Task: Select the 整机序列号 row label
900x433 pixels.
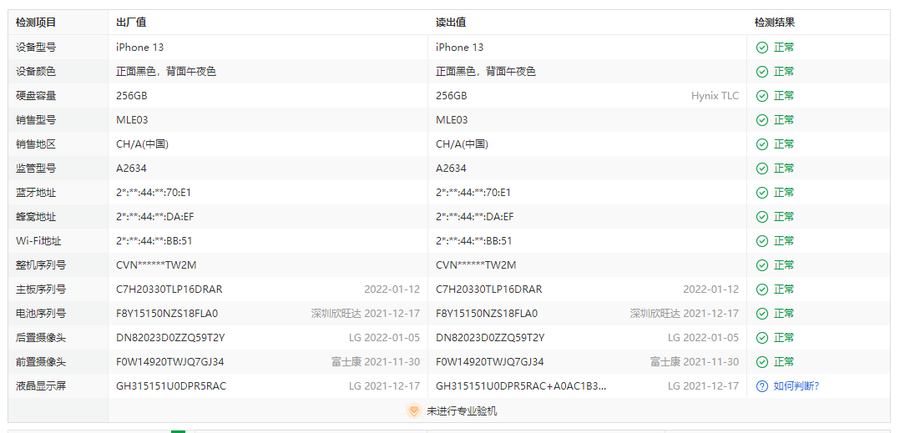Action: (41, 265)
